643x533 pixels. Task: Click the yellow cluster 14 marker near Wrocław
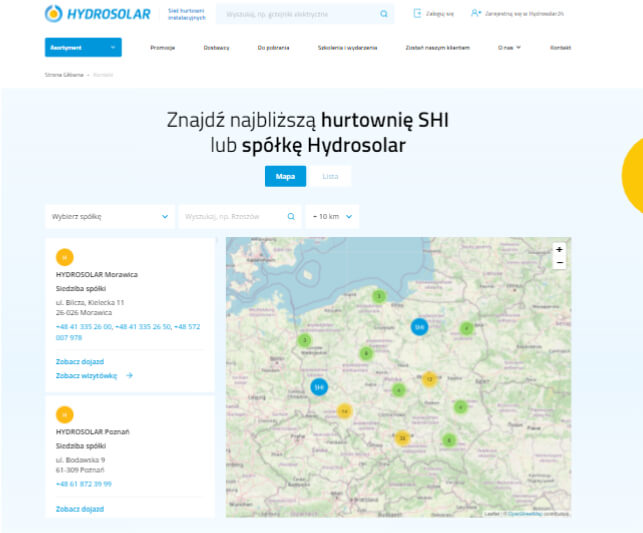tap(344, 411)
